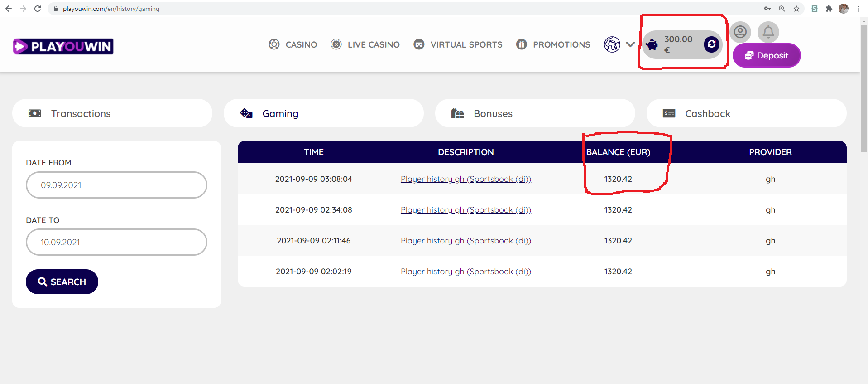The image size is (868, 384).
Task: Click the time 2021-09-09 02:34:08
Action: pos(314,210)
